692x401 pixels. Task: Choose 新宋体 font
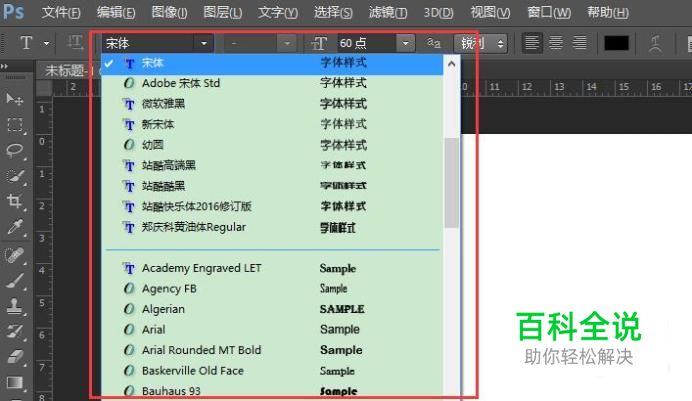(272, 124)
